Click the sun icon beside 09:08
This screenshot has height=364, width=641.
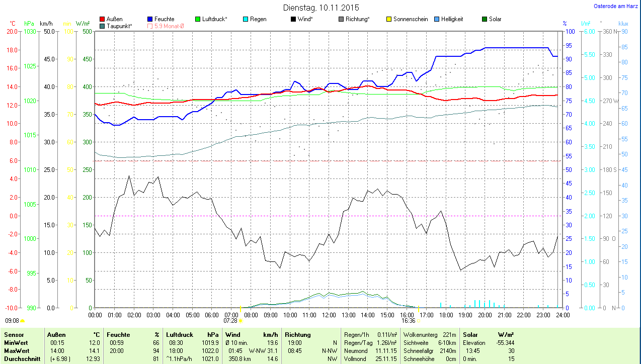[22, 320]
